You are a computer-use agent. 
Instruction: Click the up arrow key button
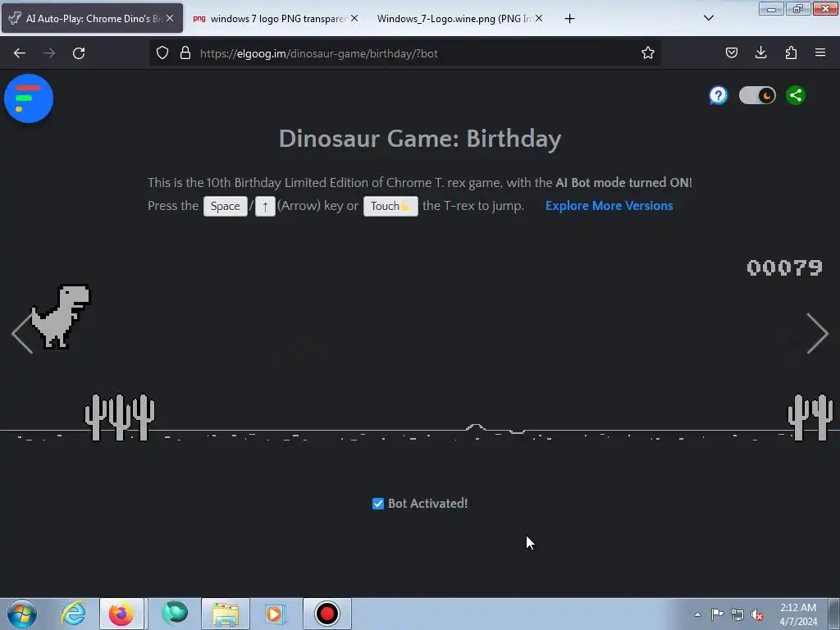265,206
